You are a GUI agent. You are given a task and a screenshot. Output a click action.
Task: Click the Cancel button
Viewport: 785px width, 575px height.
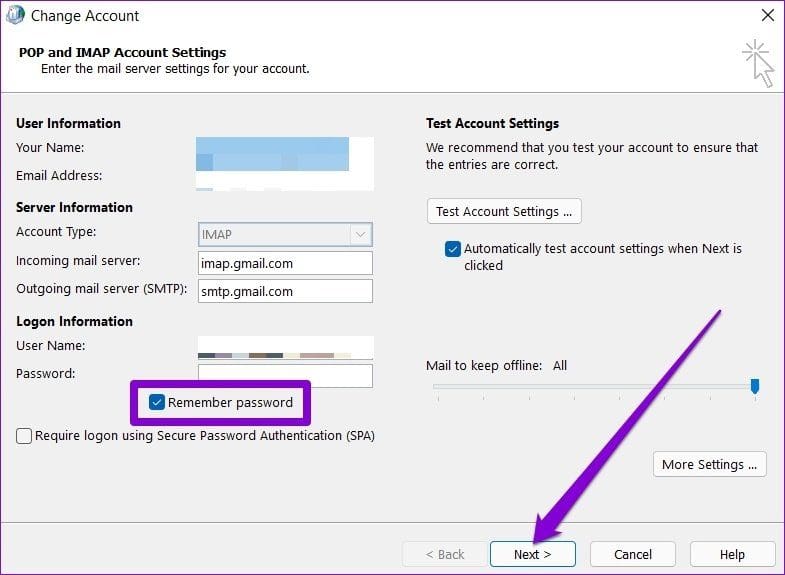tap(633, 554)
